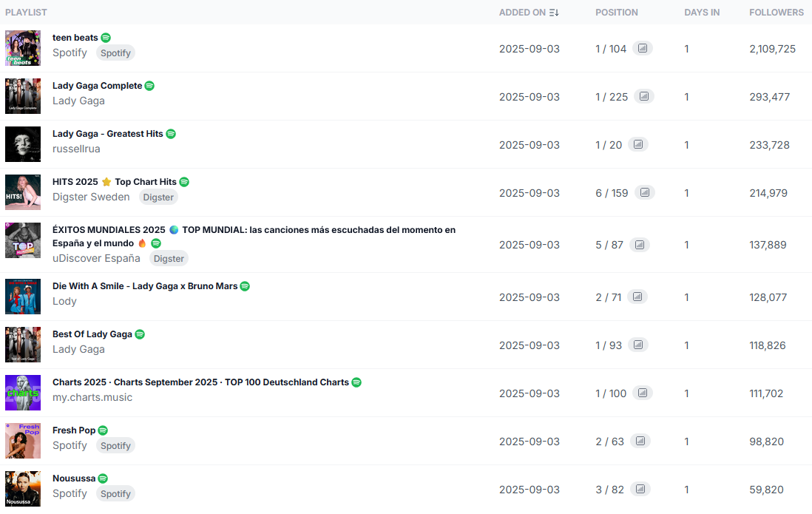Click Spotify icon next to Deutschland Charts title

tap(356, 382)
